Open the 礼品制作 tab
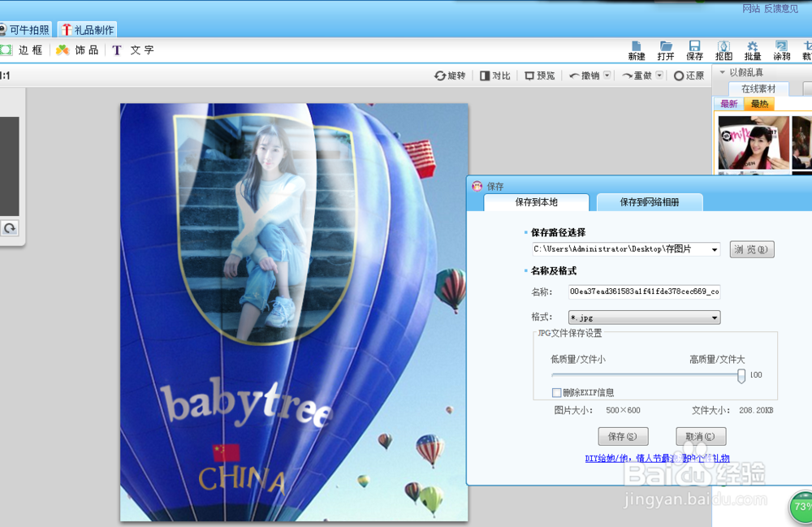 tap(88, 29)
